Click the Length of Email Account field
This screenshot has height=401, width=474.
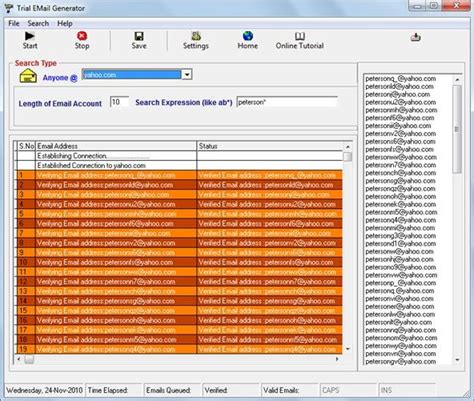pyautogui.click(x=119, y=102)
